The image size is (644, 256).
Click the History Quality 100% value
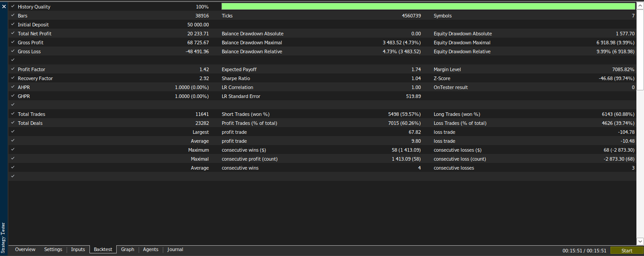click(x=202, y=7)
